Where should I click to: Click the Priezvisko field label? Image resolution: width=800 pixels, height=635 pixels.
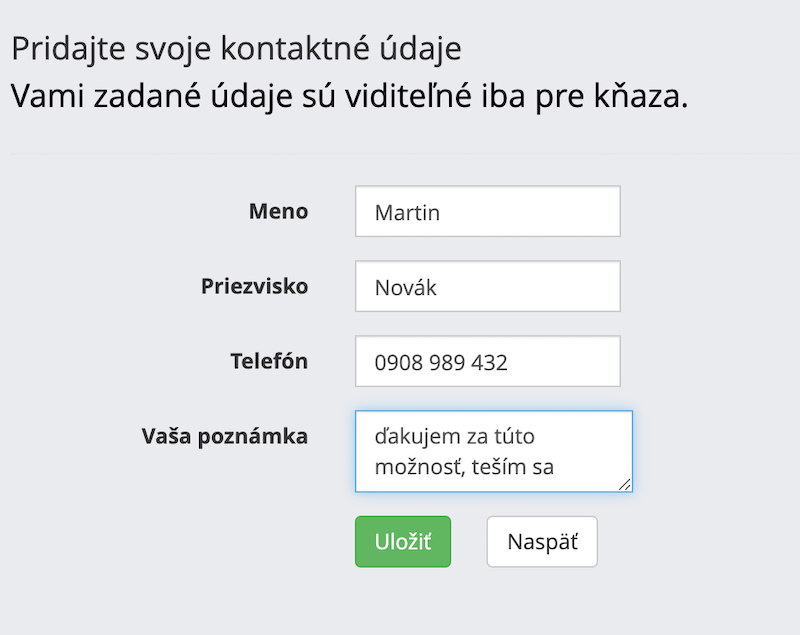point(254,286)
